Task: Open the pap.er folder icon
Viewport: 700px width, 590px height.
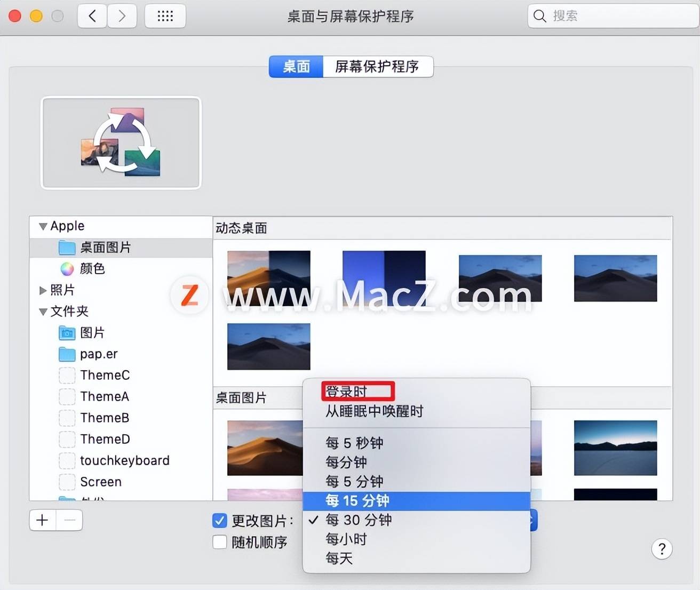Action: tap(67, 354)
